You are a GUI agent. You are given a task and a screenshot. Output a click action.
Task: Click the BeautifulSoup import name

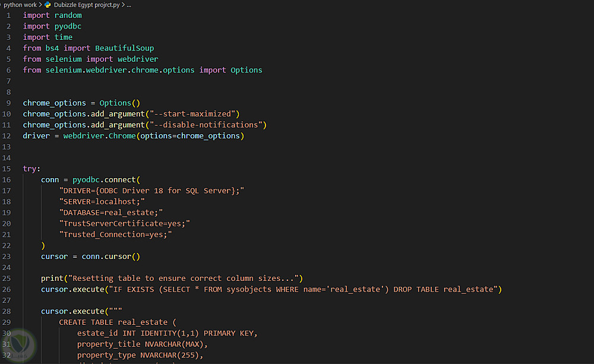[x=124, y=48]
